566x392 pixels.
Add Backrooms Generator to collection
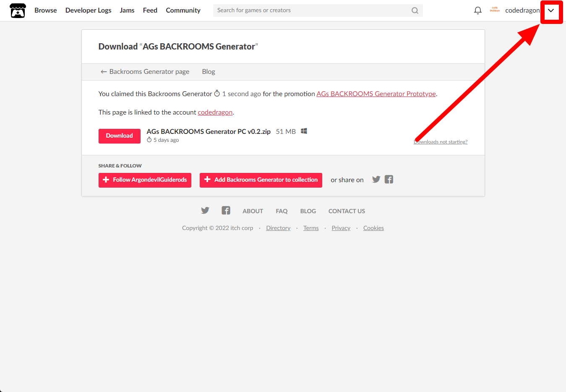261,180
